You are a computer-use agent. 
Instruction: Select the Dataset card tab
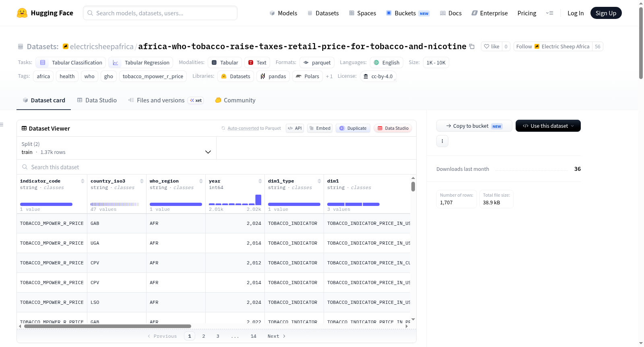[43, 100]
